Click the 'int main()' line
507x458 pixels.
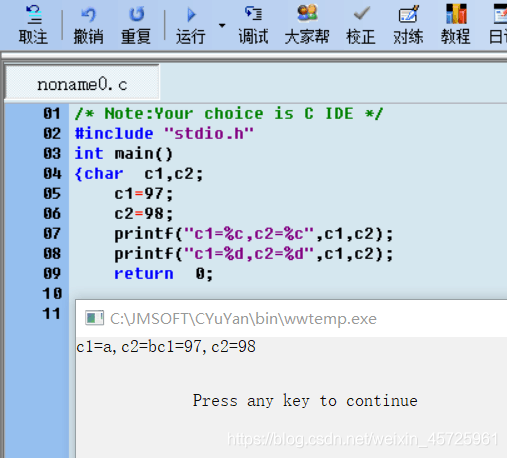coord(124,154)
